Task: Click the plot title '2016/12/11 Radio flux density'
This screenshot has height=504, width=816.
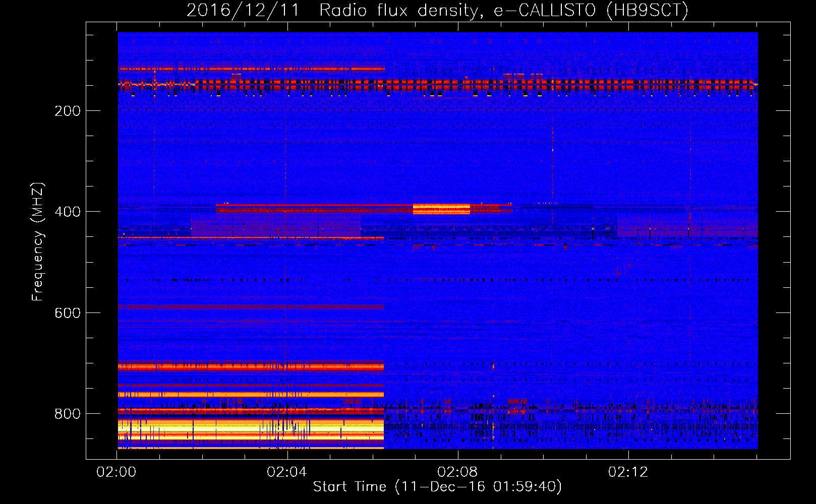Action: point(437,10)
